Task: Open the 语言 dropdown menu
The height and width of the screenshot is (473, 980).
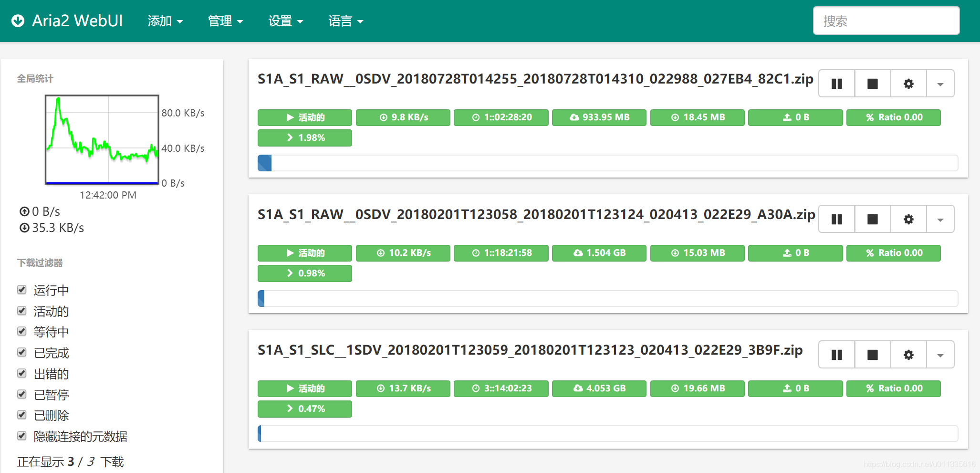Action: (x=346, y=21)
